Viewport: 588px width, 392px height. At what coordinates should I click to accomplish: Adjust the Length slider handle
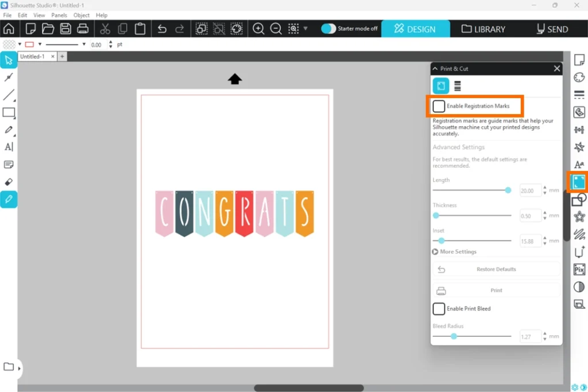(x=508, y=190)
